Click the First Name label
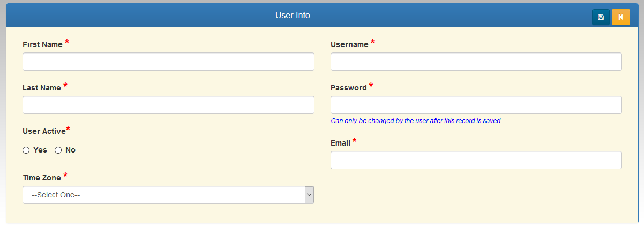 point(42,44)
